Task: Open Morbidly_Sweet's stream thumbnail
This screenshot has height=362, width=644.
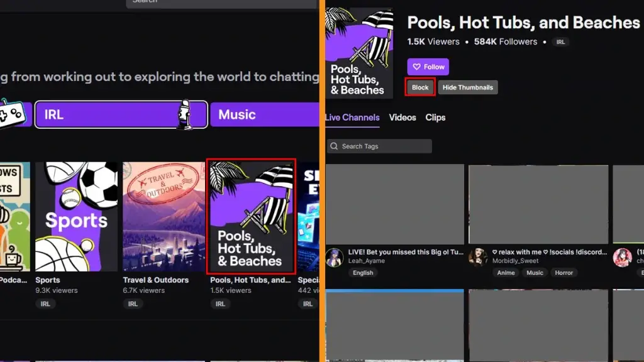Action: pos(538,204)
